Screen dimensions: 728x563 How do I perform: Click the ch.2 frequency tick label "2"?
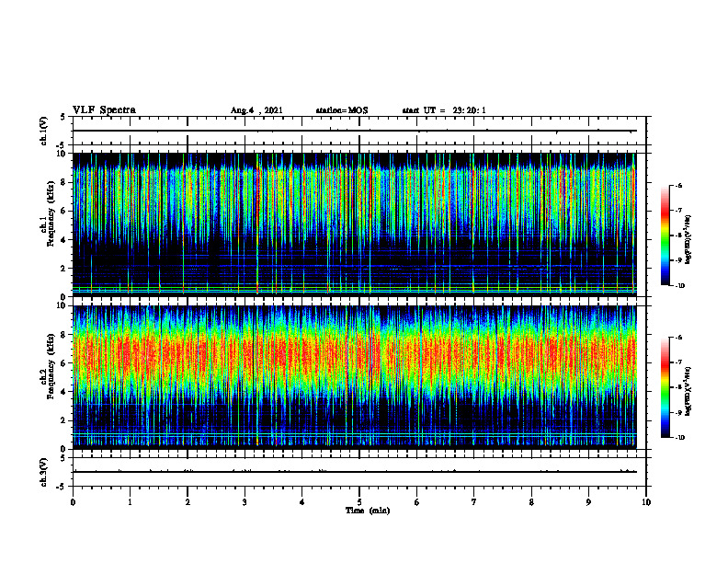click(x=64, y=420)
